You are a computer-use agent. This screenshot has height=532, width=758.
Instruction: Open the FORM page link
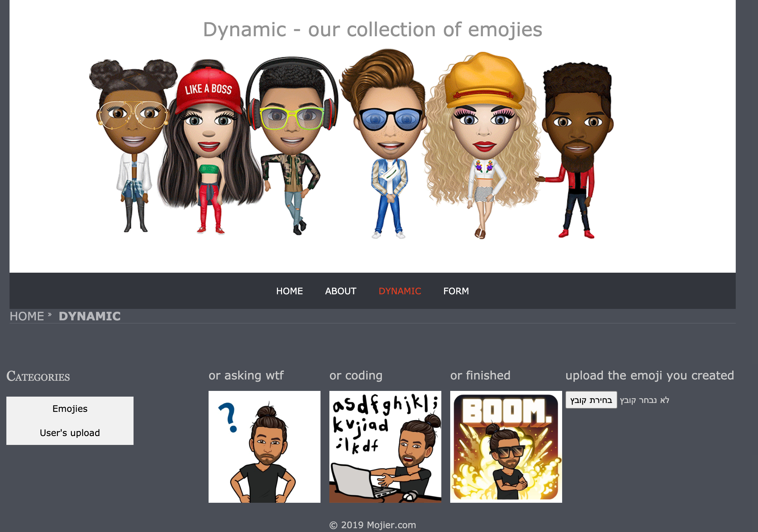click(456, 291)
